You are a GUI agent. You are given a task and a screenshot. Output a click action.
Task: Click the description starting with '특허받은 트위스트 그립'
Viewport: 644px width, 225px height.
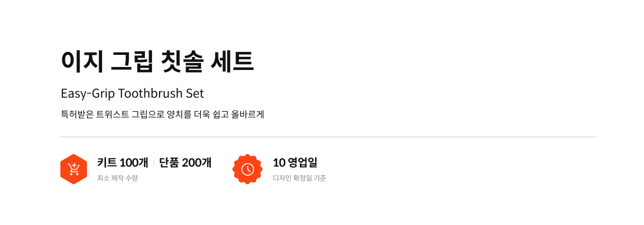pyautogui.click(x=163, y=114)
